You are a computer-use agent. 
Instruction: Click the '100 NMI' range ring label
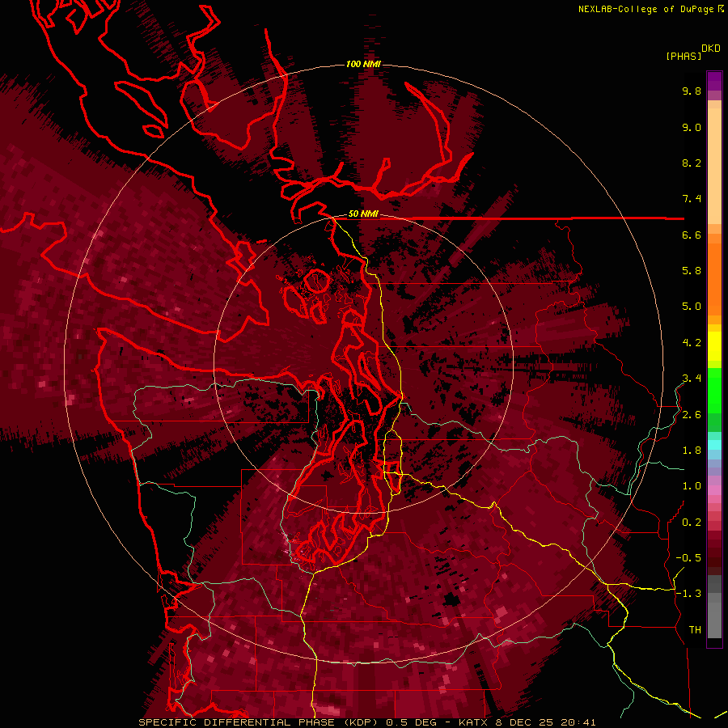click(x=363, y=64)
